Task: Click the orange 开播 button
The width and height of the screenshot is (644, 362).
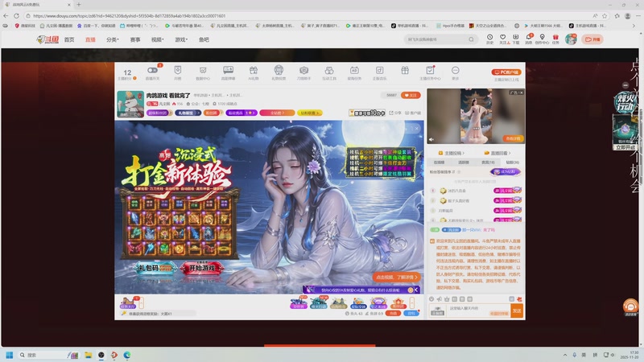Action: click(592, 39)
